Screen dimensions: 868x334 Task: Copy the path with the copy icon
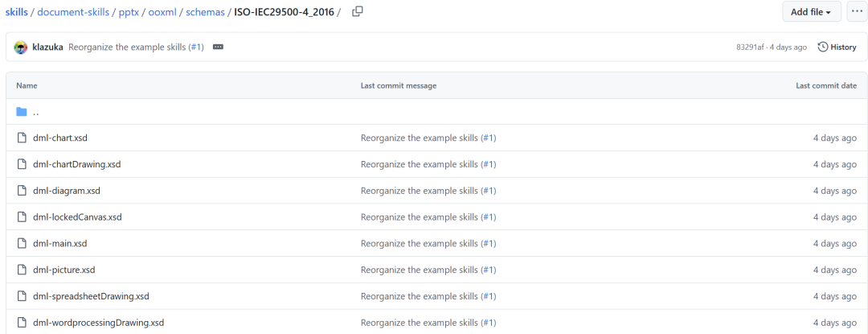pyautogui.click(x=358, y=11)
